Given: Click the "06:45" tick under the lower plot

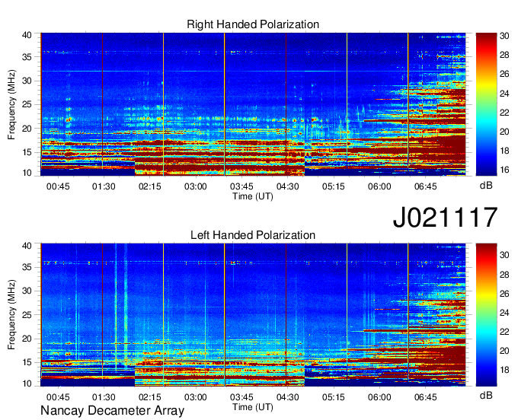Looking at the screenshot, I should (x=426, y=397).
